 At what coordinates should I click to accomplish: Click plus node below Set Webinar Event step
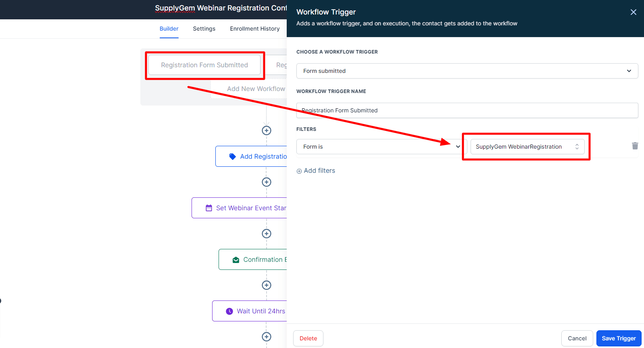click(267, 234)
